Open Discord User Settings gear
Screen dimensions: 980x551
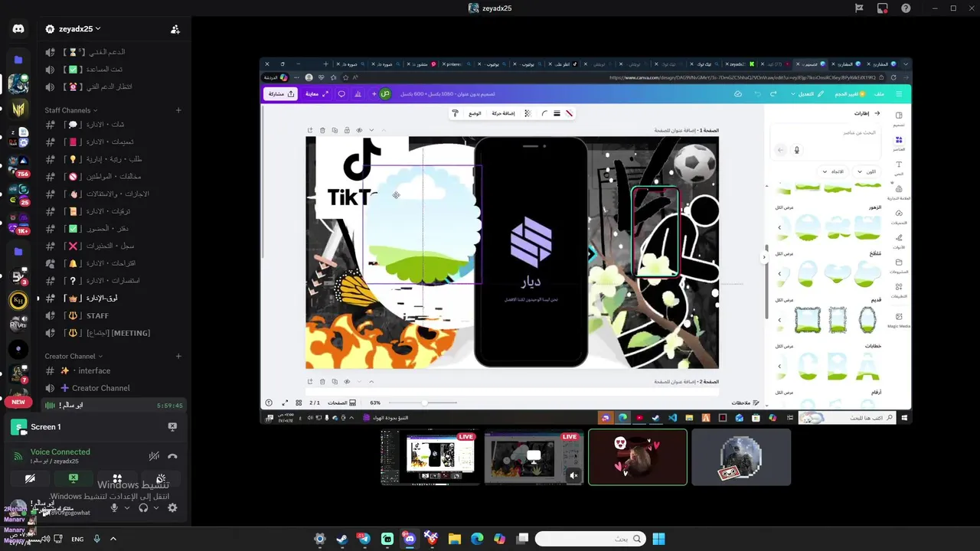point(172,507)
